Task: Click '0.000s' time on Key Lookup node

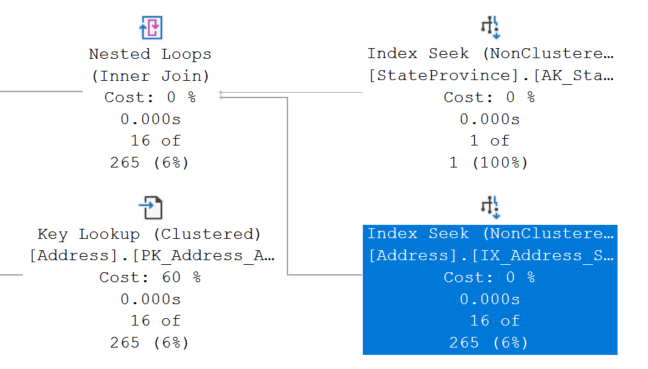Action: coord(150,299)
